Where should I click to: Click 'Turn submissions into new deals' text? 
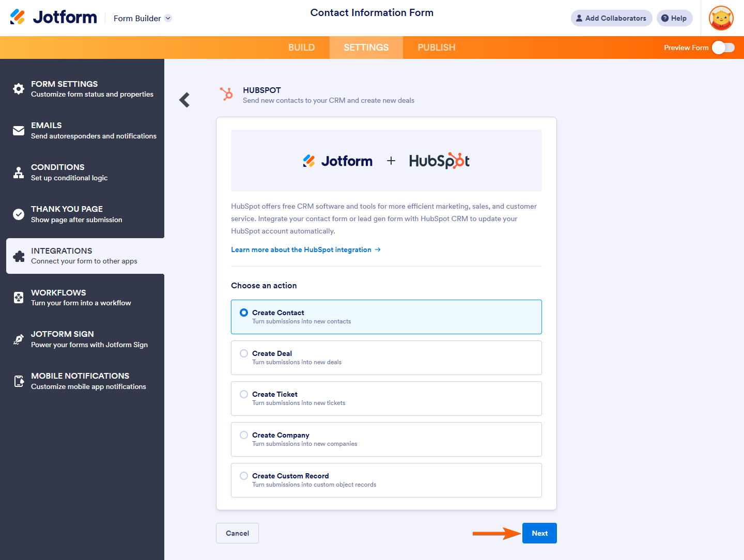(297, 362)
